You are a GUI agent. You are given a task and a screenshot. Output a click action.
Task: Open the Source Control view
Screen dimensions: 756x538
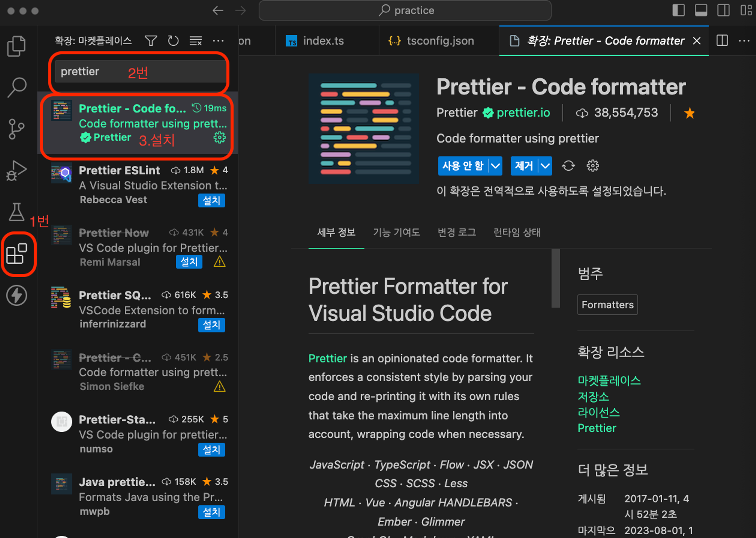point(17,129)
